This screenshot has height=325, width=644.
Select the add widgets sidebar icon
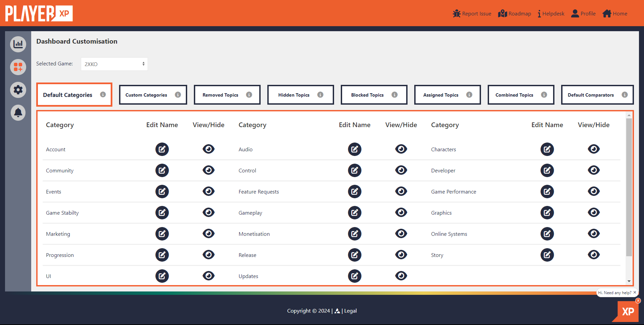click(x=18, y=67)
